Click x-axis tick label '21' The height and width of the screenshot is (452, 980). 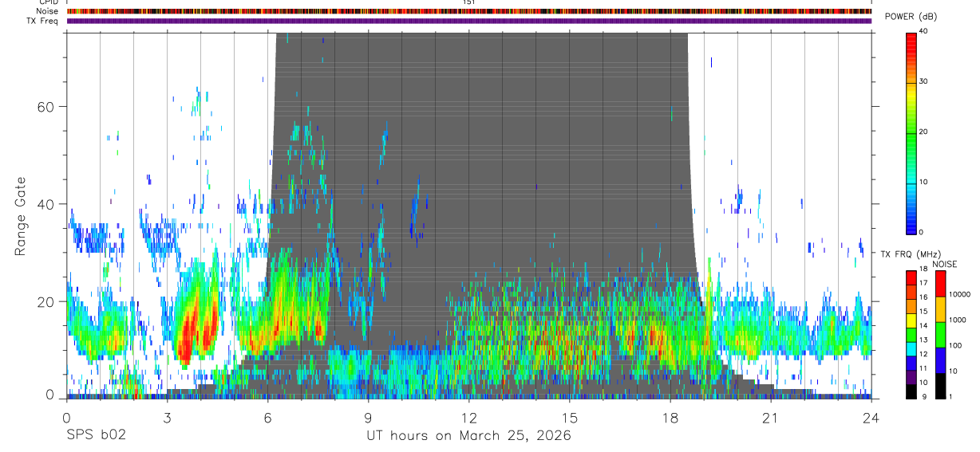point(771,417)
